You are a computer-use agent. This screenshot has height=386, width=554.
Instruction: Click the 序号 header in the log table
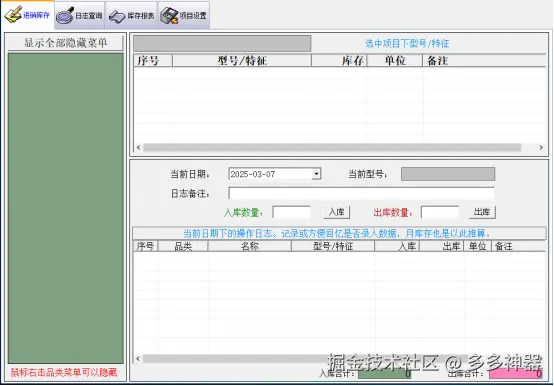click(145, 246)
